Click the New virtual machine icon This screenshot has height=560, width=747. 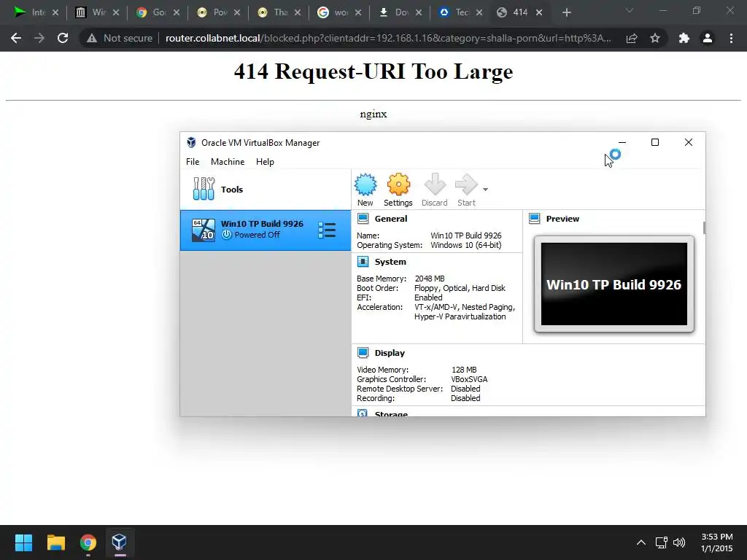pos(365,184)
